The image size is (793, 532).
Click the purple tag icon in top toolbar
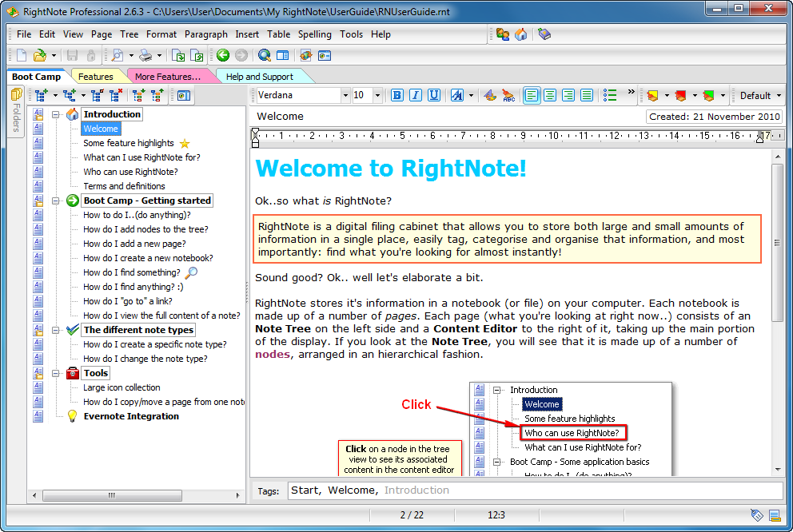[544, 34]
